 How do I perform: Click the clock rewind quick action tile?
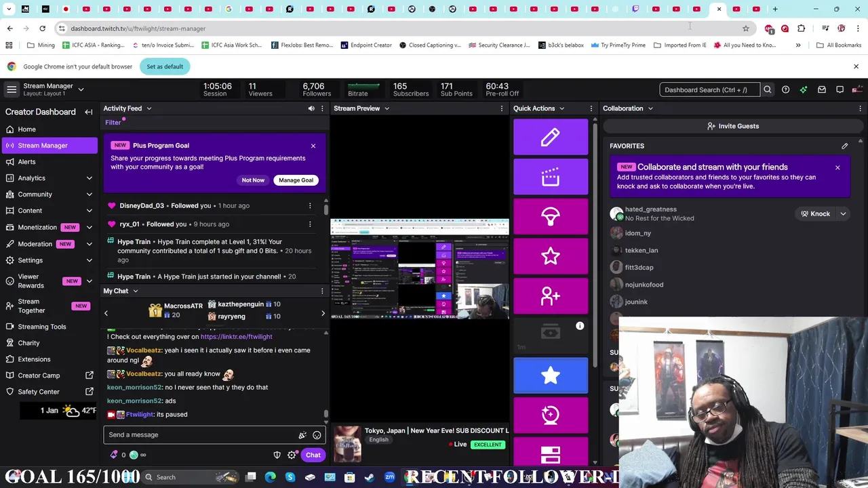pyautogui.click(x=551, y=415)
